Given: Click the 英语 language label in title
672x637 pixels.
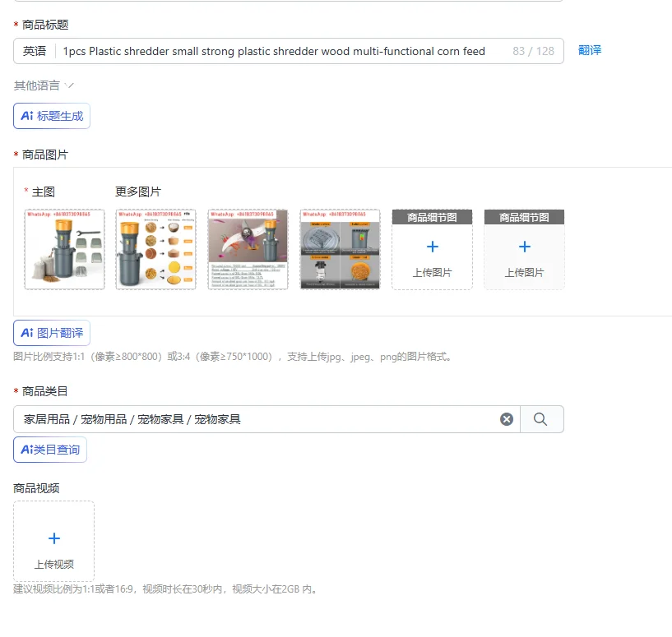Looking at the screenshot, I should [35, 52].
